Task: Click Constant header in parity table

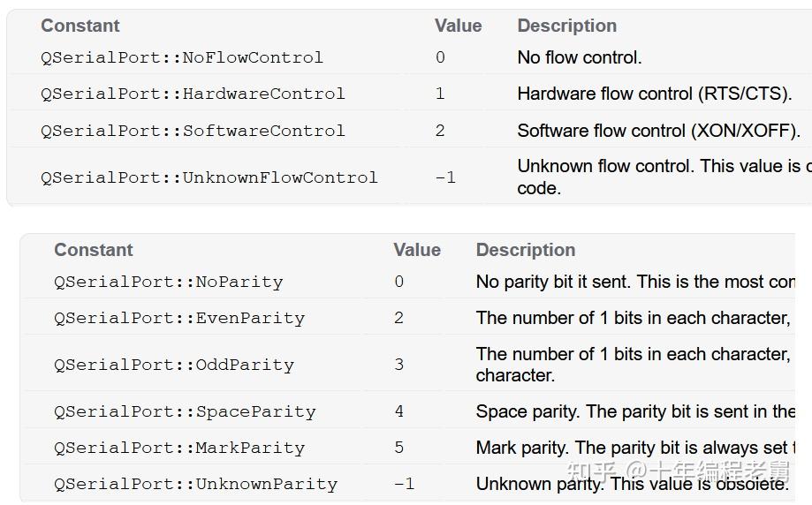Action: click(x=93, y=250)
